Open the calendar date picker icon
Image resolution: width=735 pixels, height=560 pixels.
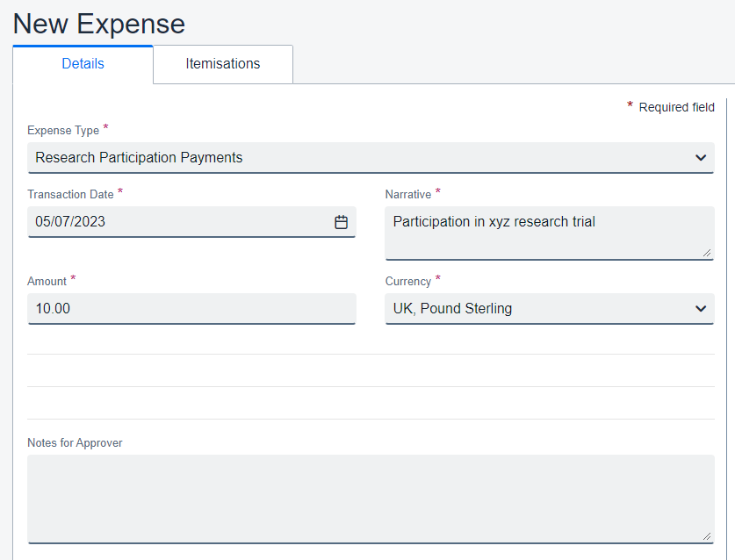(x=341, y=222)
